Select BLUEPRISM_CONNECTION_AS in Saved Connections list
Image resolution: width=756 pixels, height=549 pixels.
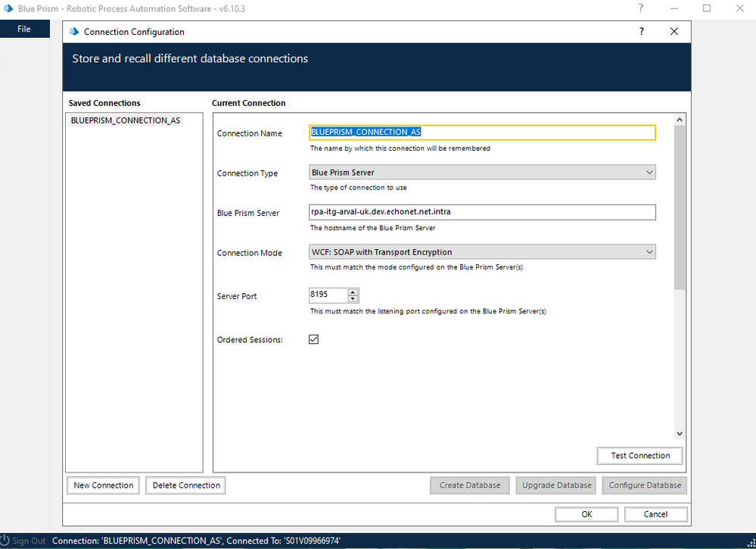pos(126,120)
